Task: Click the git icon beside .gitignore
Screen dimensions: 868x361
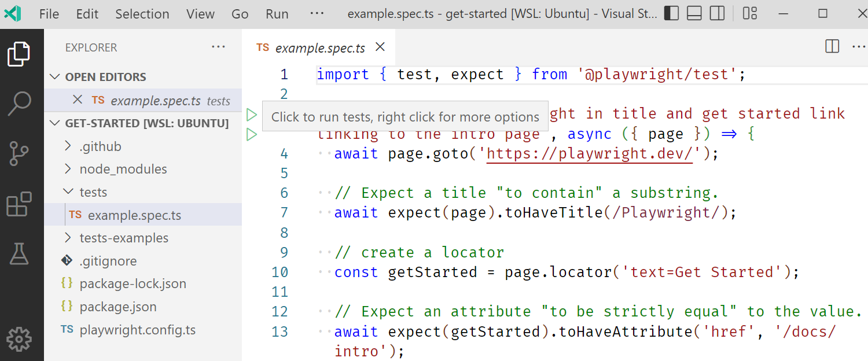Action: [x=67, y=260]
